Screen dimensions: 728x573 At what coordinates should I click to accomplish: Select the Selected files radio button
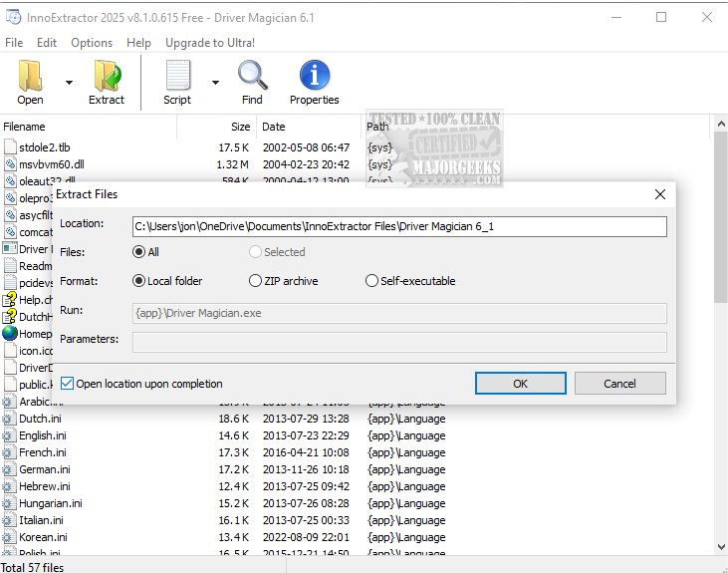(255, 252)
